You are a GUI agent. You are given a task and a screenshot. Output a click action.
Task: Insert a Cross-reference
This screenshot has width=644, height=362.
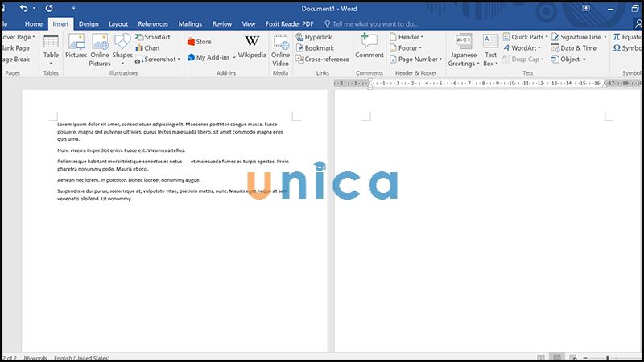coord(323,59)
